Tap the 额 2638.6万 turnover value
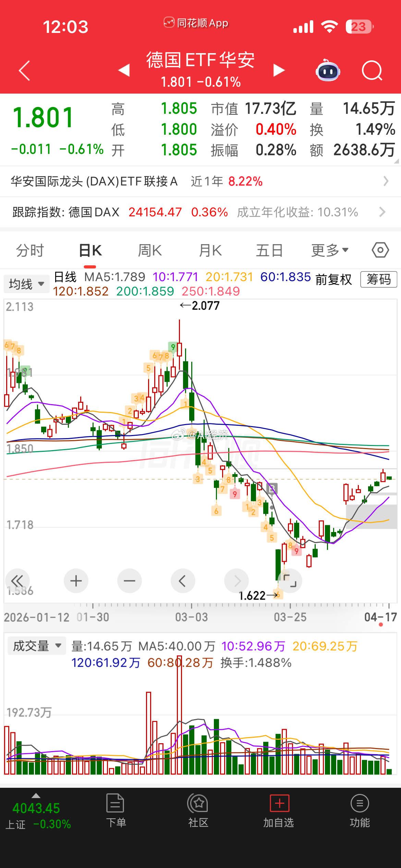The height and width of the screenshot is (868, 401). click(364, 150)
